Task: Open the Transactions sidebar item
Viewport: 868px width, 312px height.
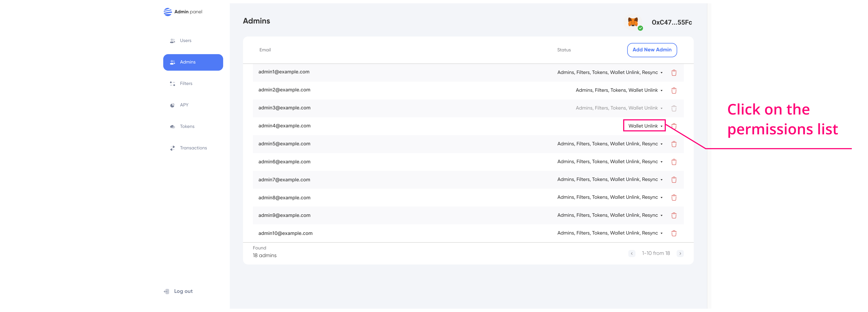Action: (x=193, y=148)
